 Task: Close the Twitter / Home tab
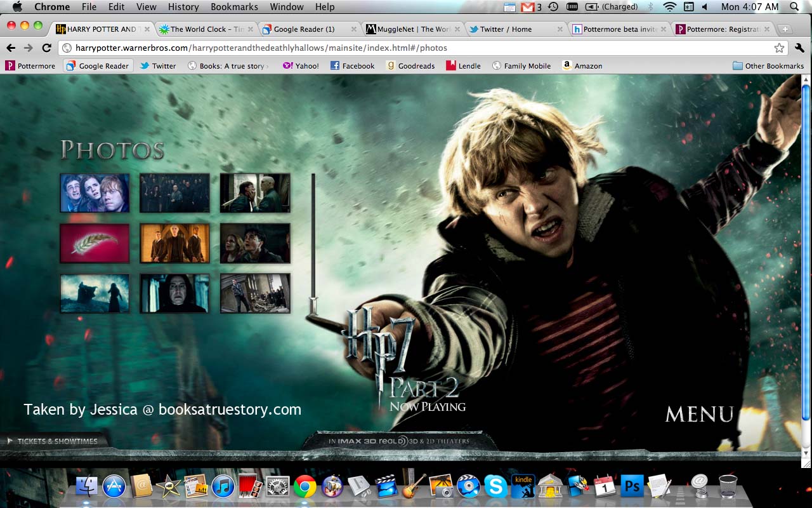pos(560,29)
